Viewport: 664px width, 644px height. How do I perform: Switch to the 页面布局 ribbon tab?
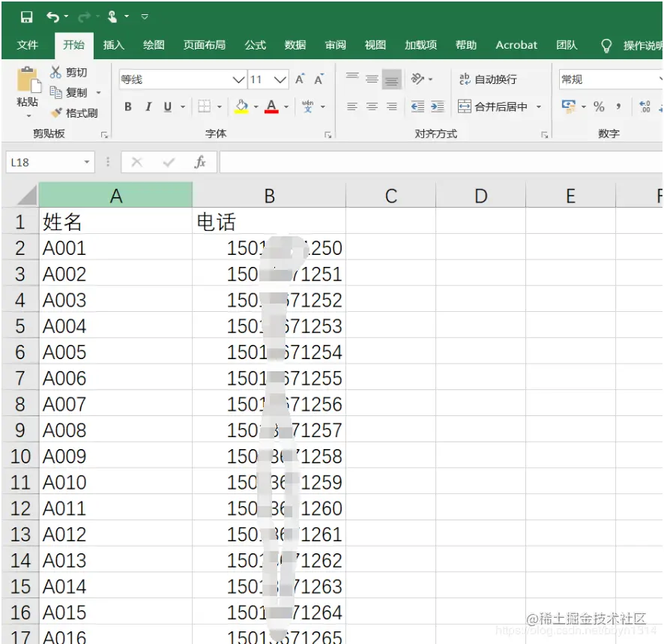[204, 45]
